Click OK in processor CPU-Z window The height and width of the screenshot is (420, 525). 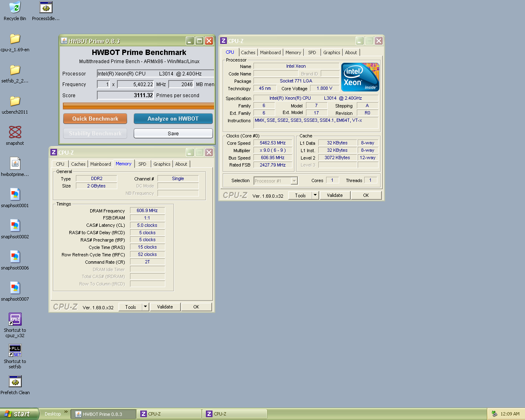pyautogui.click(x=366, y=195)
